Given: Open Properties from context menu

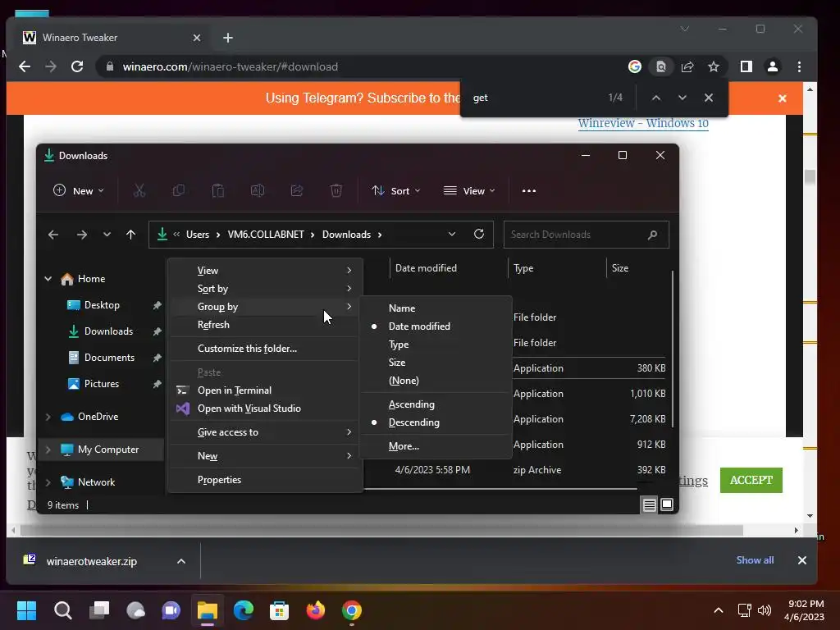Looking at the screenshot, I should (265, 480).
